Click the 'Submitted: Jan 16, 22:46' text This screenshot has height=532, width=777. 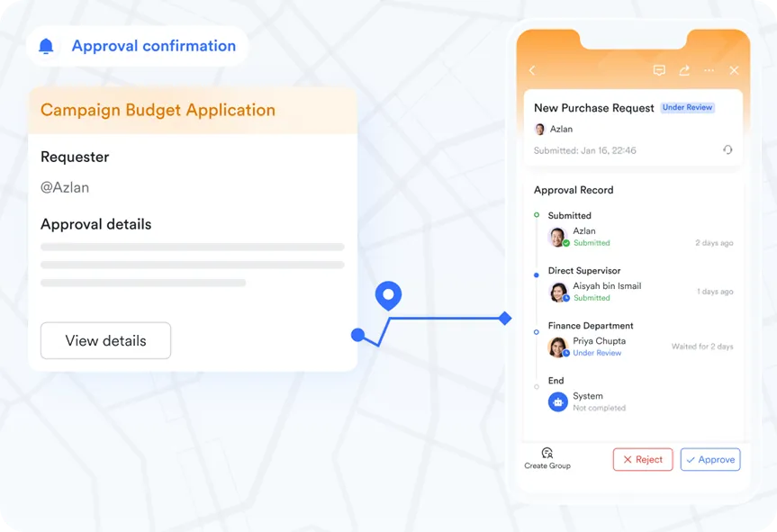point(584,150)
